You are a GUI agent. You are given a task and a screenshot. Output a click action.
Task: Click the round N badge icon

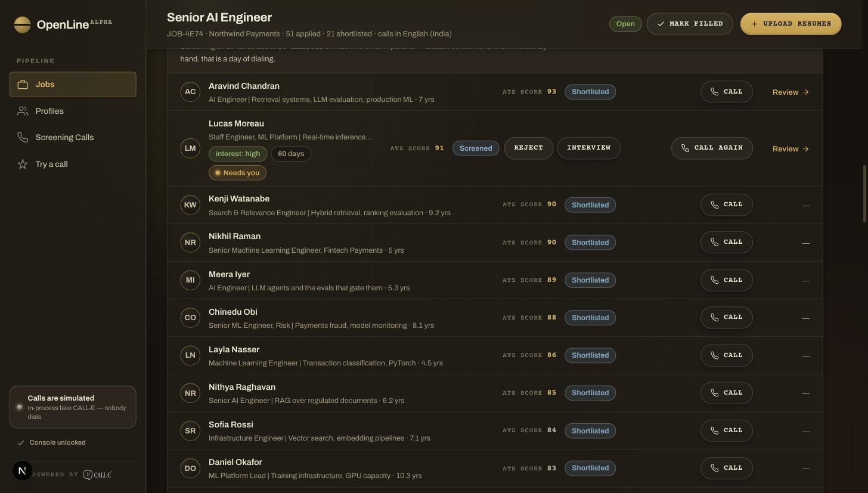(x=22, y=471)
